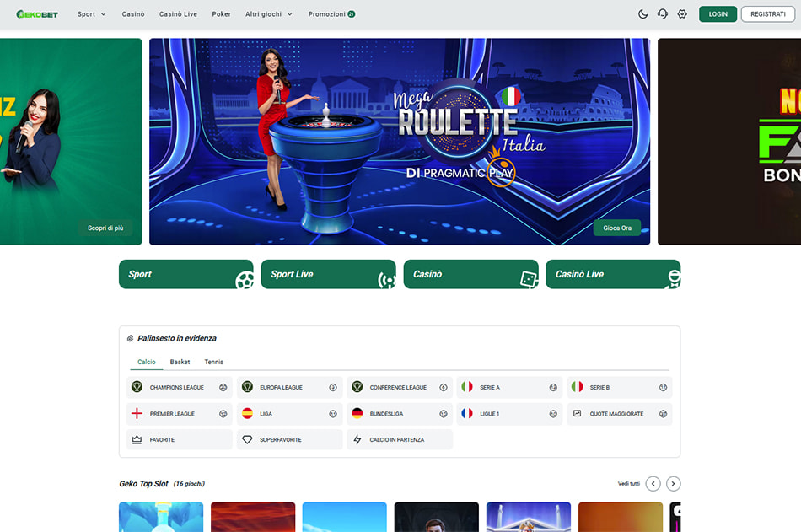Open the Casinò menu item

coord(133,14)
